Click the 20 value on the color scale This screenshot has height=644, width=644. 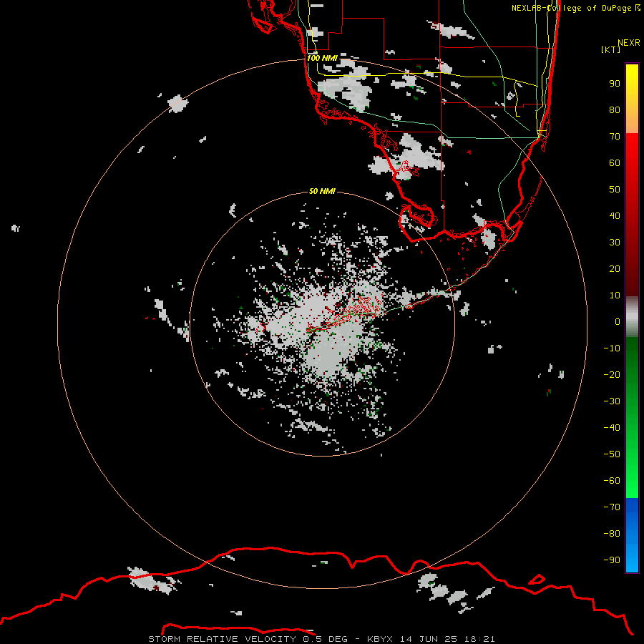(615, 269)
